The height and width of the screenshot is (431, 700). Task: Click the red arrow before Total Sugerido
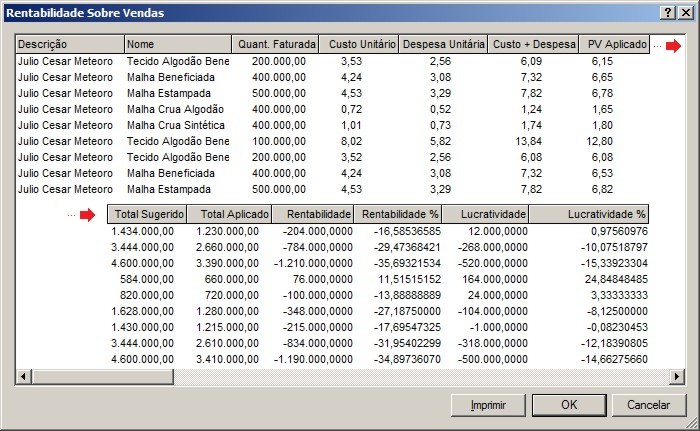tap(89, 214)
